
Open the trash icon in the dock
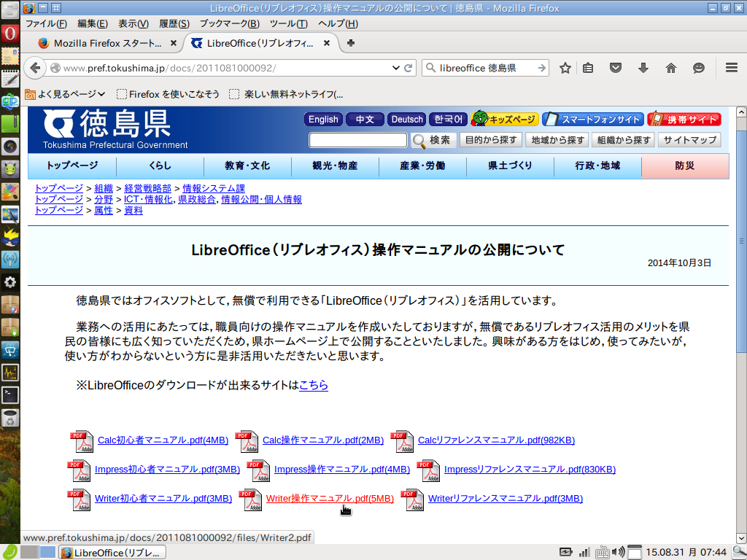pos(10,418)
